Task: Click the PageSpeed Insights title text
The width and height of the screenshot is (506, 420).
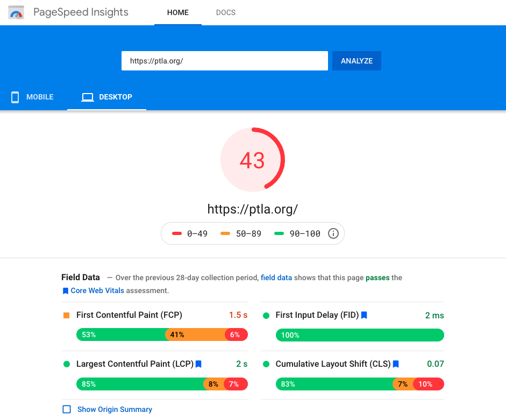Action: (81, 12)
